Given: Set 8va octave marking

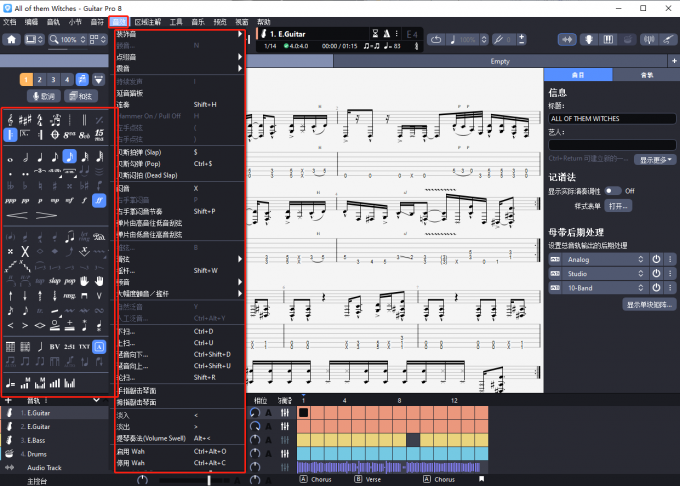Looking at the screenshot, I should [69, 135].
